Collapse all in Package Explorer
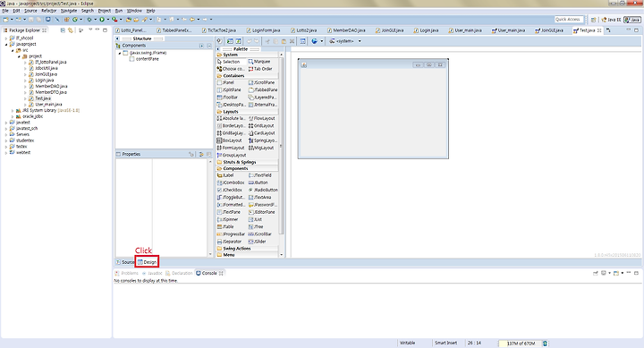Image resolution: width=644 pixels, height=348 pixels. pos(63,30)
